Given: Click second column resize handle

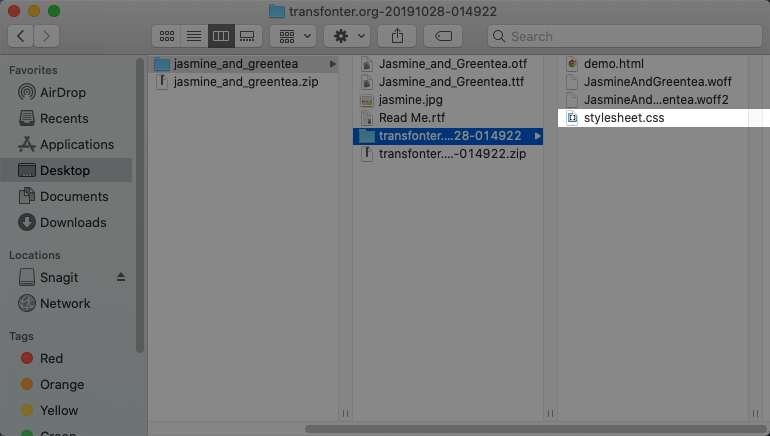Looking at the screenshot, I should coord(550,413).
